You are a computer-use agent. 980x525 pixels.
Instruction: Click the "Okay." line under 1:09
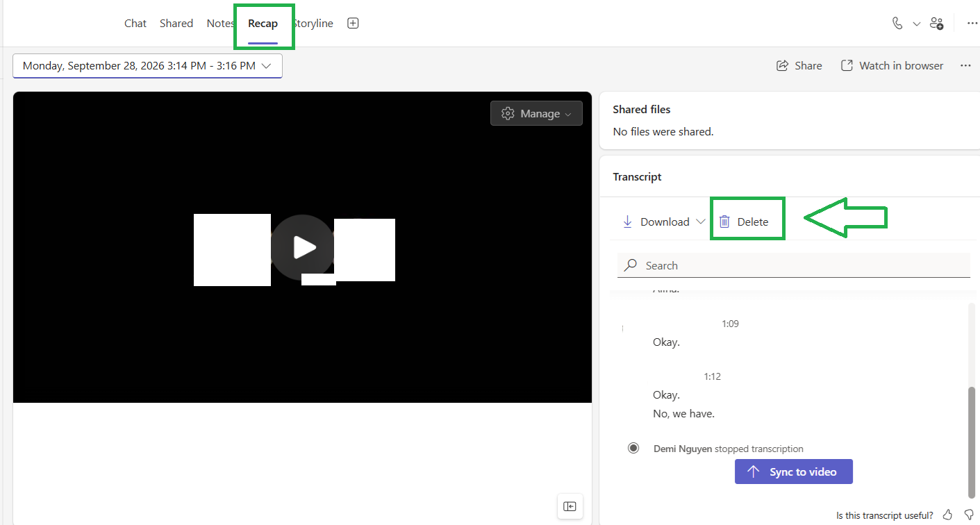pos(666,342)
